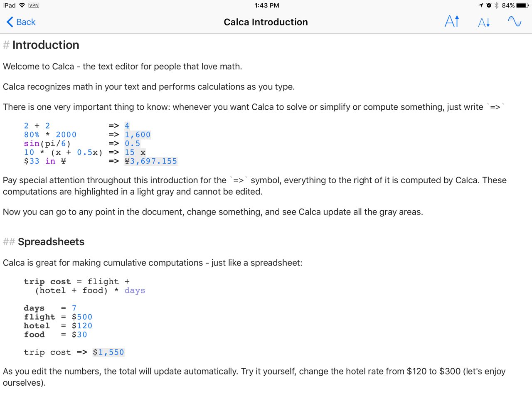Tap the Wi-Fi status icon

tap(22, 5)
